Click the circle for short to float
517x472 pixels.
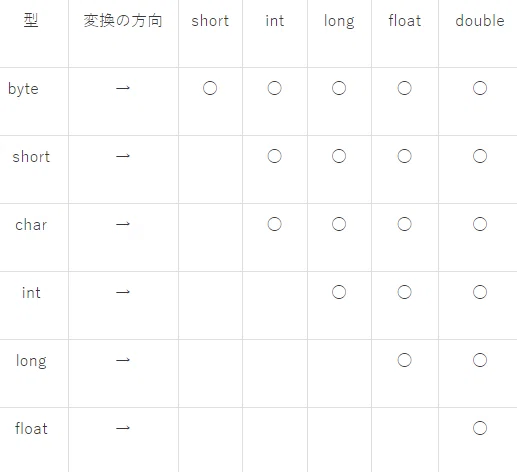[405, 156]
